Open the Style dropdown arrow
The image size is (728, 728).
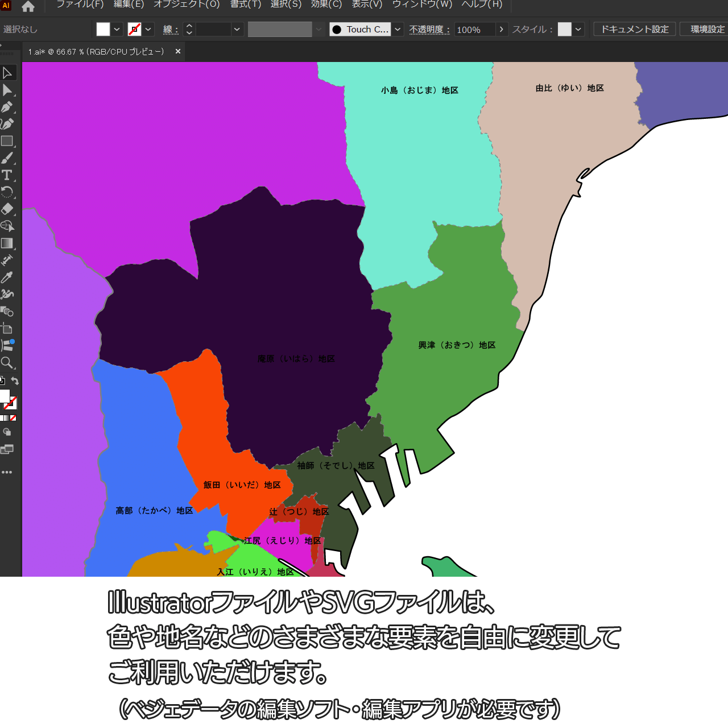pyautogui.click(x=578, y=30)
